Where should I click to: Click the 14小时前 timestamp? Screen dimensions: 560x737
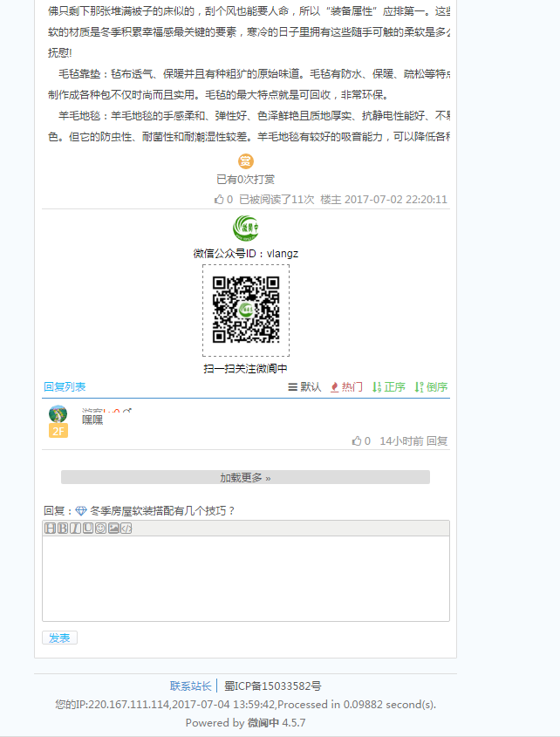click(401, 440)
